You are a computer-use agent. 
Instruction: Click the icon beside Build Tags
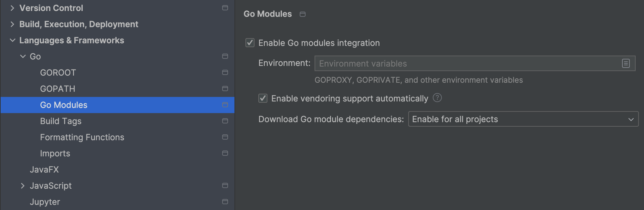pos(225,121)
